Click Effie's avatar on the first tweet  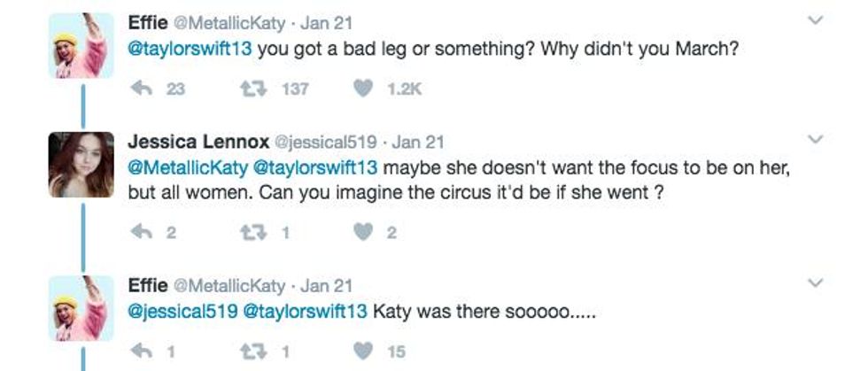tap(81, 45)
